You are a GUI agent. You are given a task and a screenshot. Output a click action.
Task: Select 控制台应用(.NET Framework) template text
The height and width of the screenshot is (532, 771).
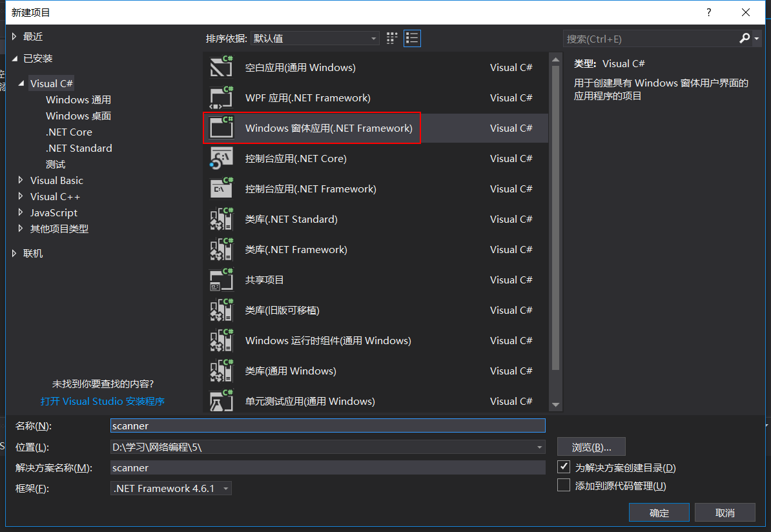tap(310, 189)
